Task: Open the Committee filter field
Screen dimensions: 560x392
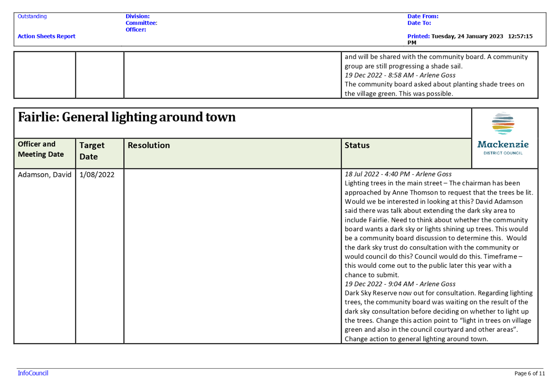Action: click(x=141, y=23)
